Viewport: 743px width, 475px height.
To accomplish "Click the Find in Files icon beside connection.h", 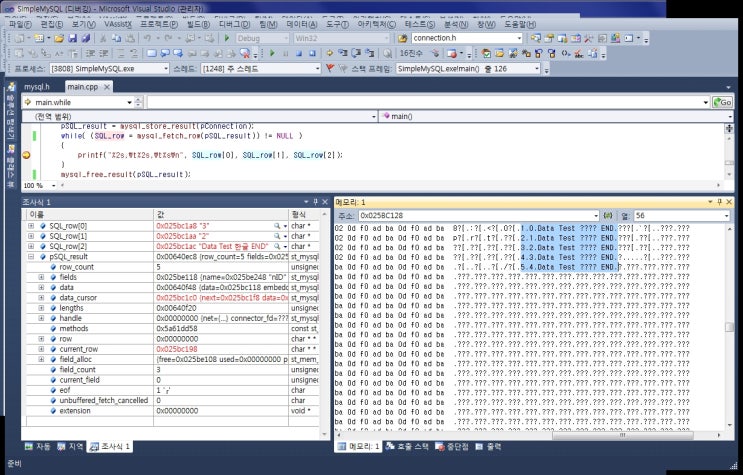I will tap(403, 38).
